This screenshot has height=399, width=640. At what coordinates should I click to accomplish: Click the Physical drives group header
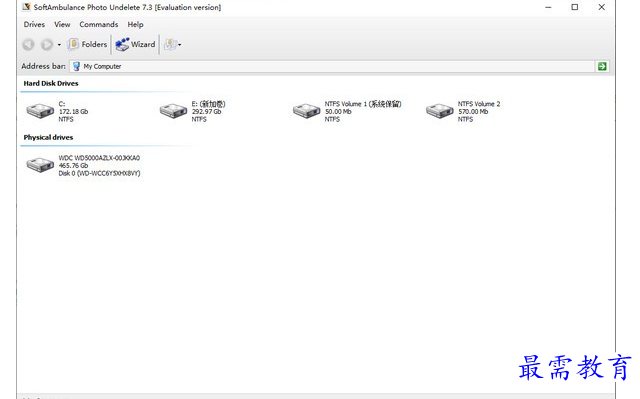pos(48,137)
